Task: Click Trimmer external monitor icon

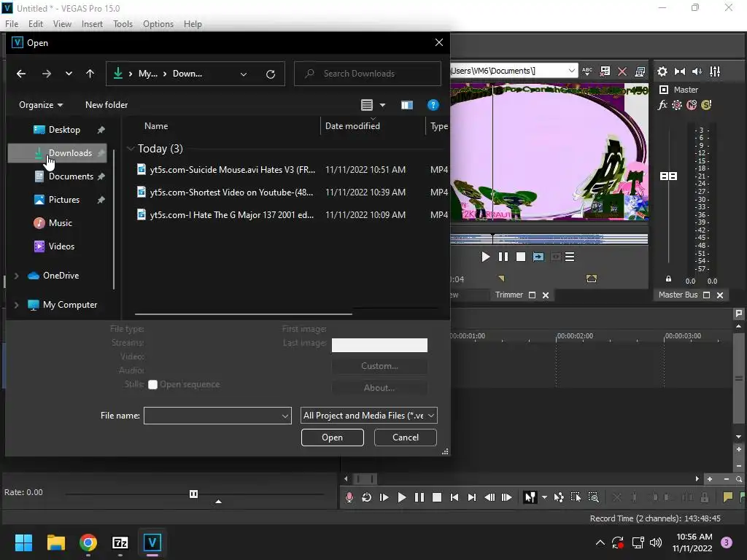Action: point(640,71)
